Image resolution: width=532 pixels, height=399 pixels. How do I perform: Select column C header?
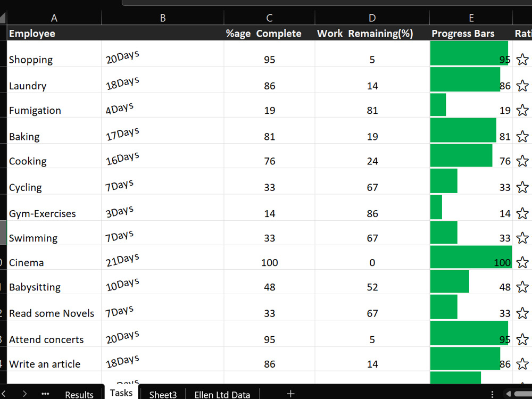pos(269,18)
